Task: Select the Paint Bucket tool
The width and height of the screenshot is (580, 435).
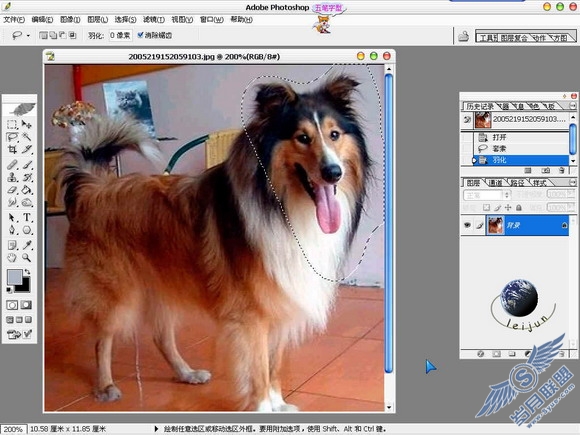Action: tap(27, 190)
